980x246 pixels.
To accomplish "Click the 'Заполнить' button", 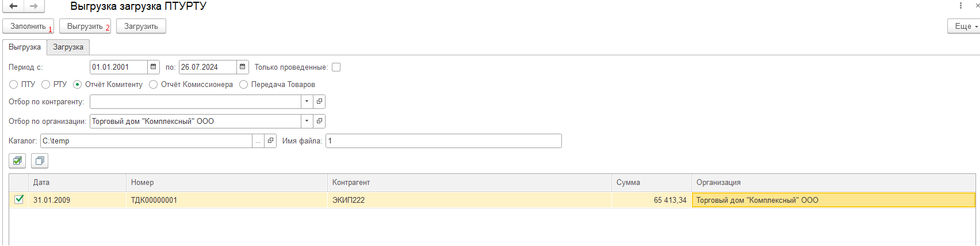I will click(x=28, y=27).
